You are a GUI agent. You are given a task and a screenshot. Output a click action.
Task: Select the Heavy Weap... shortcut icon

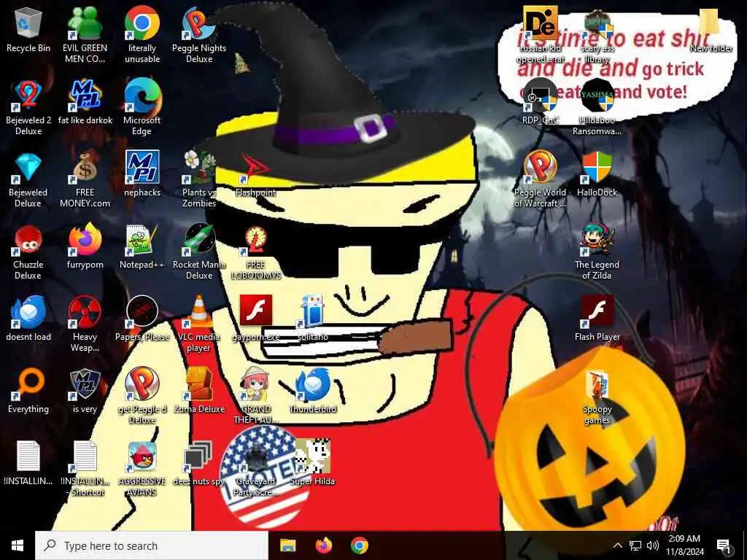(85, 312)
